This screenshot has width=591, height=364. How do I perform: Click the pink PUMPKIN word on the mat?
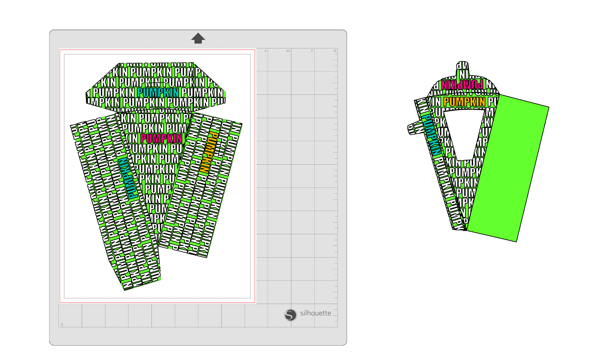162,138
